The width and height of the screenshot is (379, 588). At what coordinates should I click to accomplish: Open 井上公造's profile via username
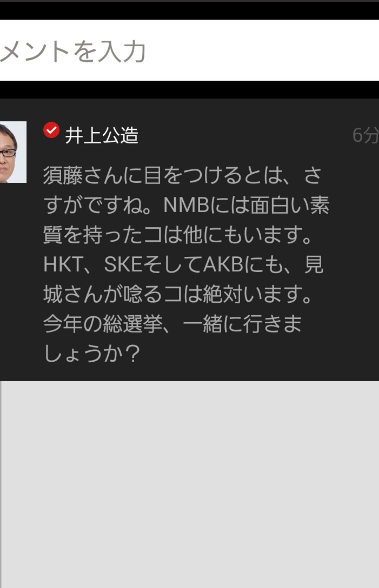[102, 135]
